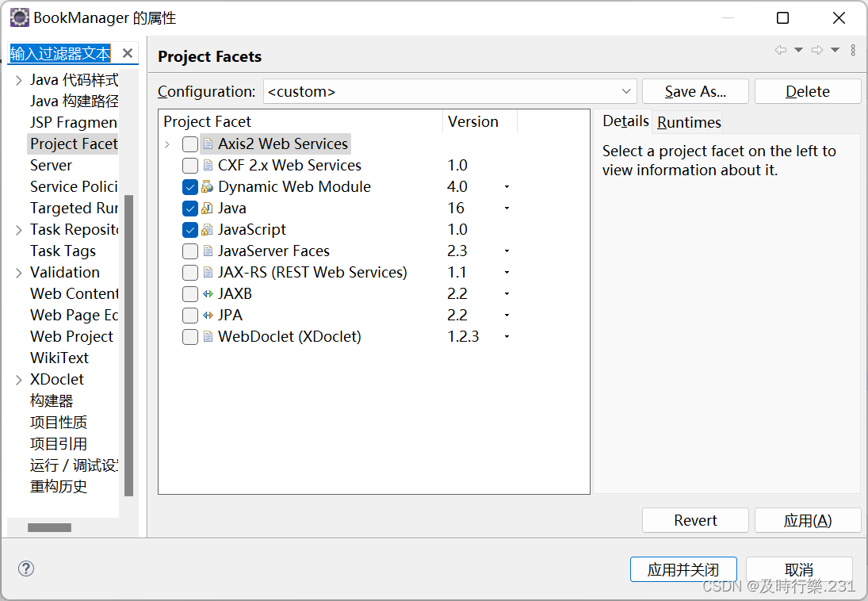Click the help question mark icon
The image size is (868, 601).
tap(26, 568)
